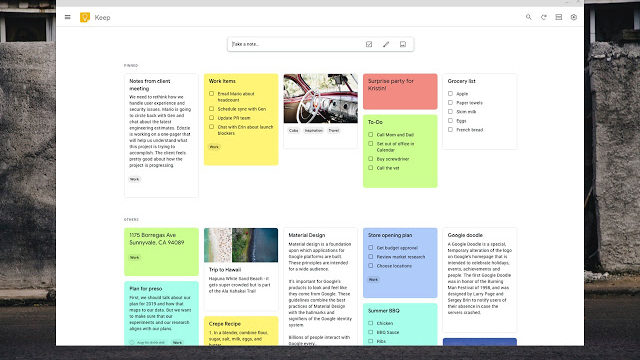Click Work label on Borregas Ave note

[x=134, y=258]
